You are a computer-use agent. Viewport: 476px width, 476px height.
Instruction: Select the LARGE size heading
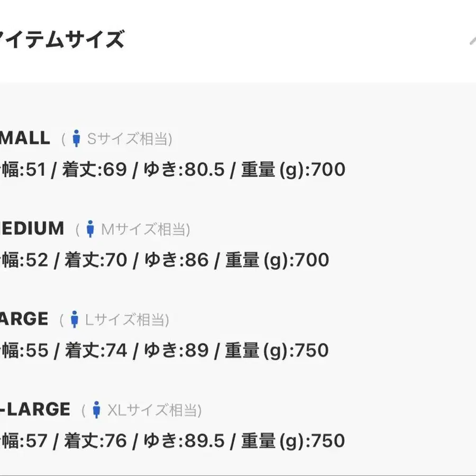coord(24,319)
